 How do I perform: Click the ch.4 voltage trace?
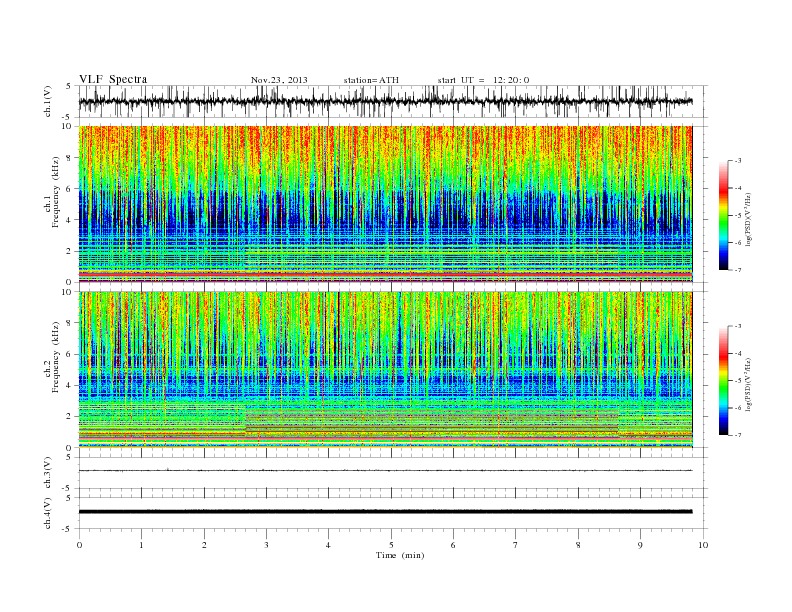(385, 512)
